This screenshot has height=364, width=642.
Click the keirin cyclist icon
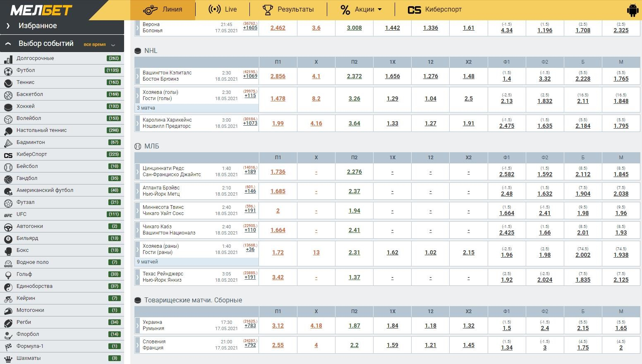pyautogui.click(x=8, y=299)
